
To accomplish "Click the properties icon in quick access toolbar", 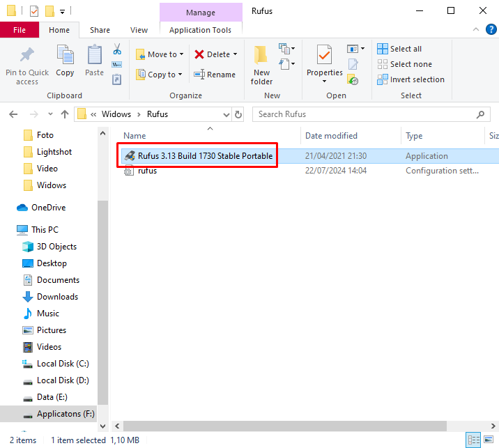I will click(34, 11).
